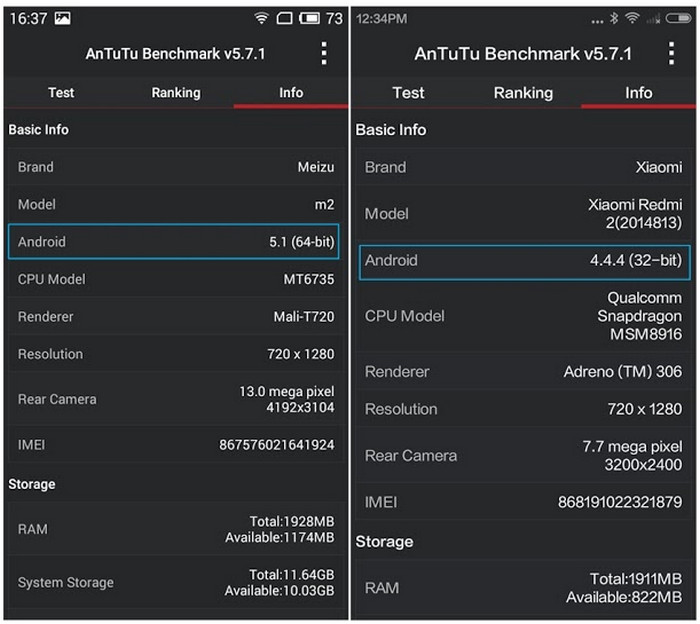Open overflow menu on the Xiaomi screen
Screen dimensions: 700x624
pos(670,54)
